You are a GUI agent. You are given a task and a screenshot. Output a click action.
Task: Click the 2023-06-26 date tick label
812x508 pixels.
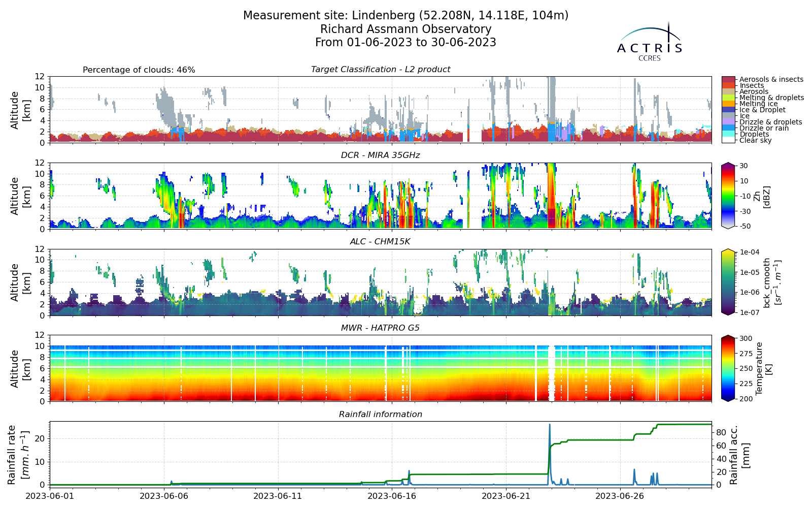point(620,496)
